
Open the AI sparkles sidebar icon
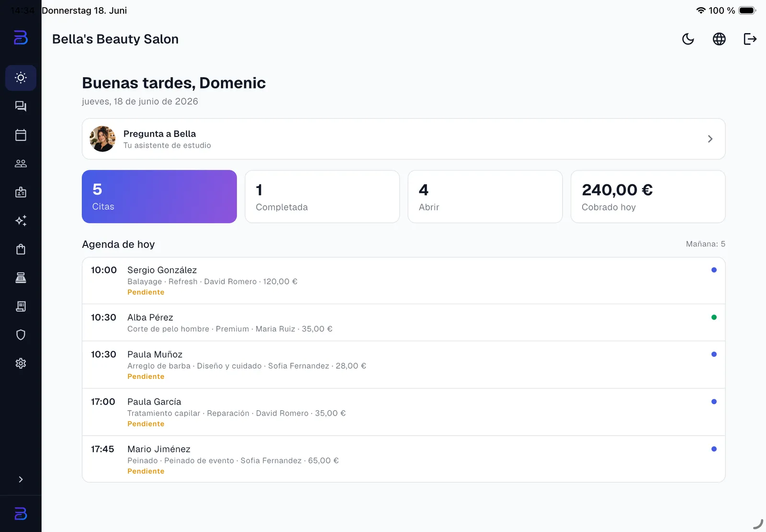tap(21, 221)
